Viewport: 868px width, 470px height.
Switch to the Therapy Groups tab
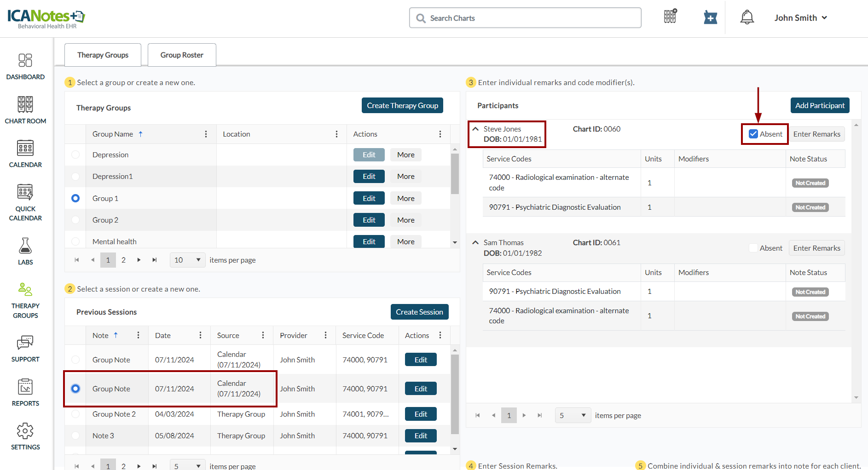(x=103, y=55)
